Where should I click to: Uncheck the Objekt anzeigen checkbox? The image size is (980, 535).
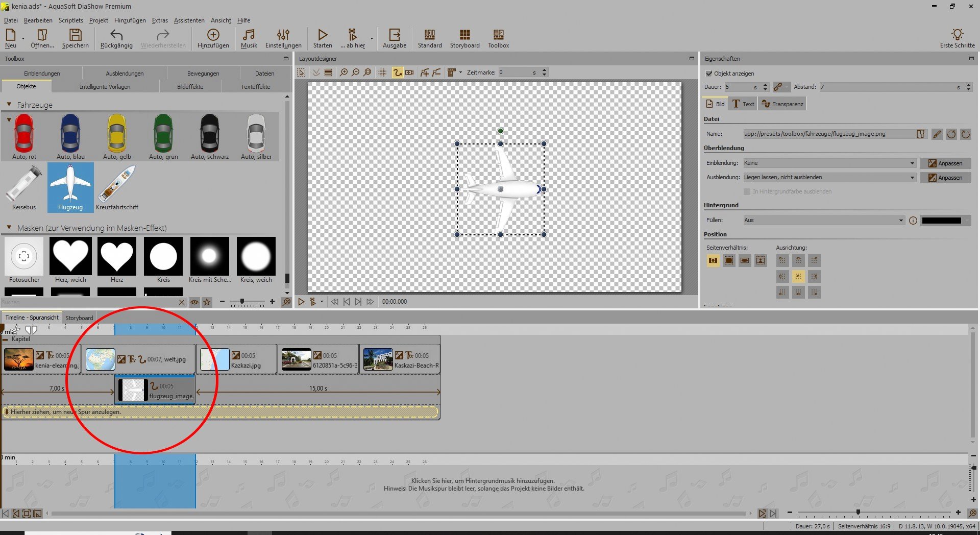[x=709, y=74]
